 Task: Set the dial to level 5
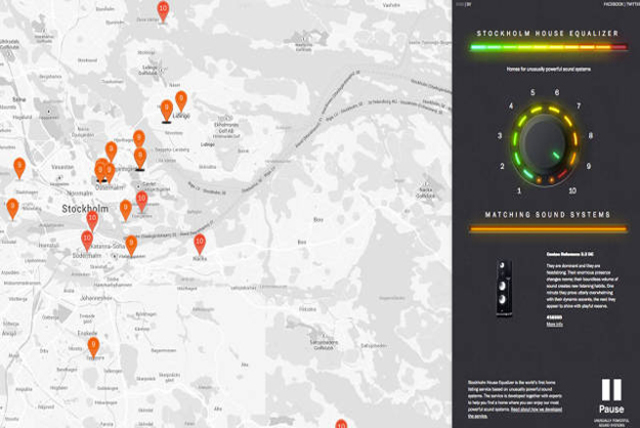tap(533, 93)
